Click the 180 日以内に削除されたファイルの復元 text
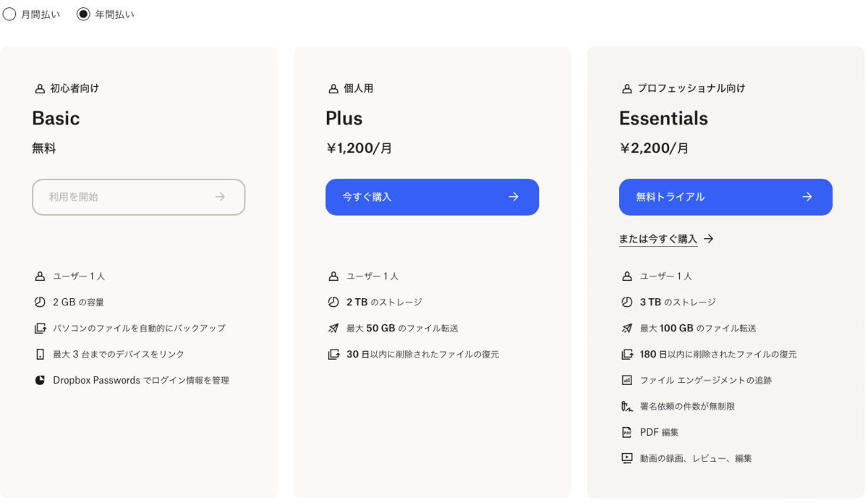Image resolution: width=868 pixels, height=503 pixels. (x=718, y=355)
